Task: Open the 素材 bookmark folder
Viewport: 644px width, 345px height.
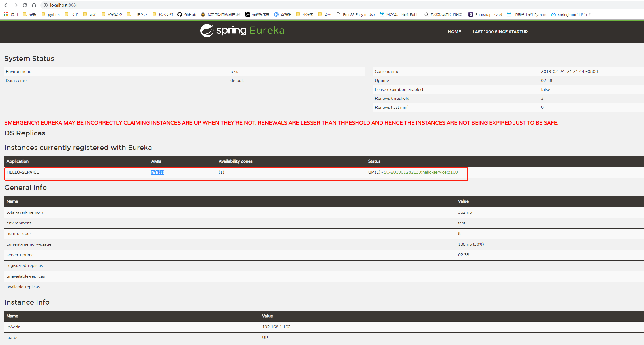Action: tap(325, 14)
